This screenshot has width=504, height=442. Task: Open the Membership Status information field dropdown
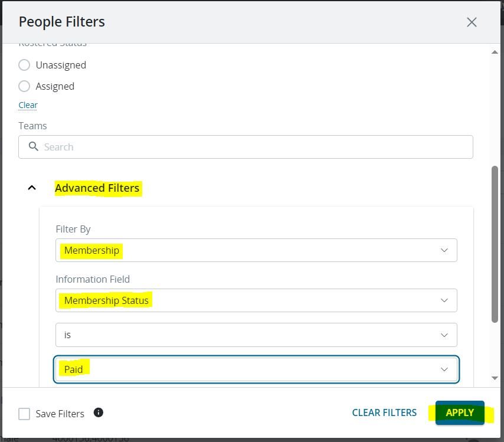(x=256, y=300)
